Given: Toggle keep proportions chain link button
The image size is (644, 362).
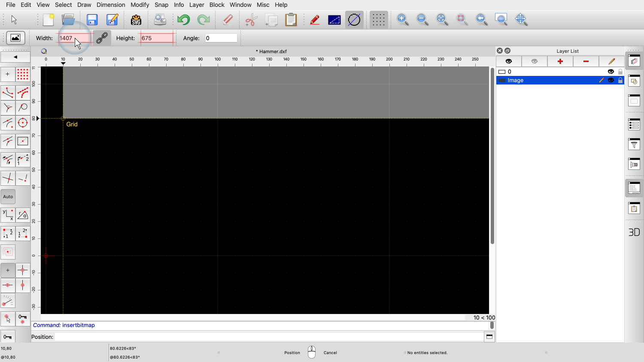Looking at the screenshot, I should tap(102, 38).
